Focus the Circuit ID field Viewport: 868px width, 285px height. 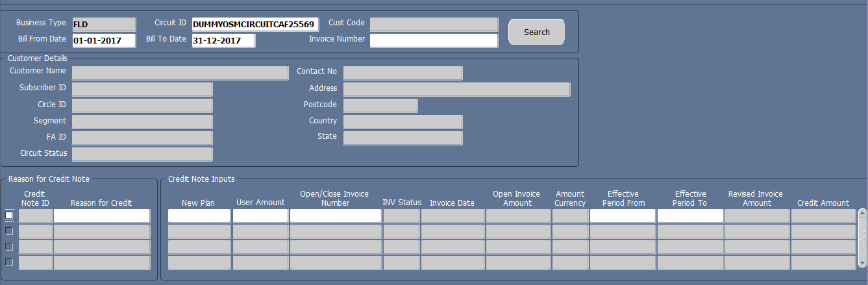[255, 25]
